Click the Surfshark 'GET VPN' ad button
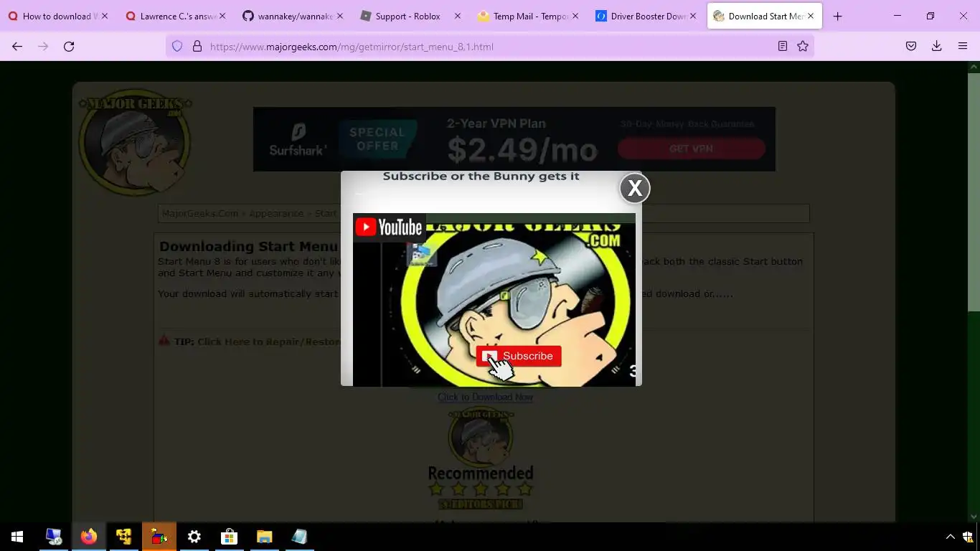 691,149
